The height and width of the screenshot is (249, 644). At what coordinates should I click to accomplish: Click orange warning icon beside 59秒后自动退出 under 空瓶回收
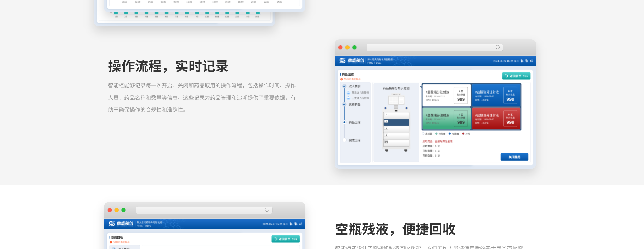tap(111, 242)
